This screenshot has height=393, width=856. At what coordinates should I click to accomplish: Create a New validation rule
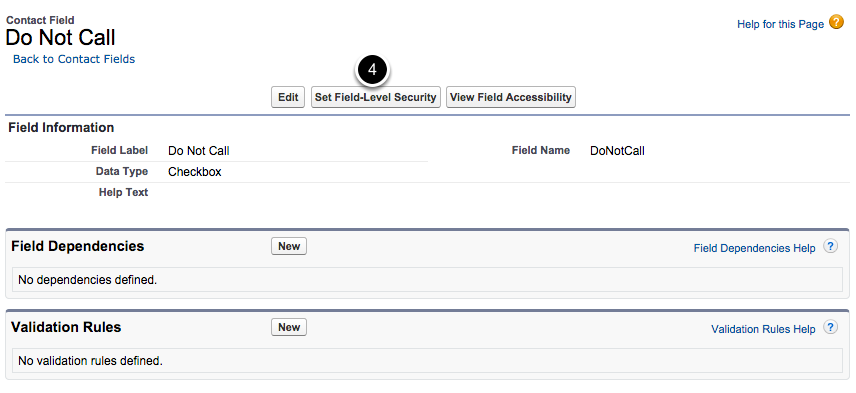coord(289,328)
